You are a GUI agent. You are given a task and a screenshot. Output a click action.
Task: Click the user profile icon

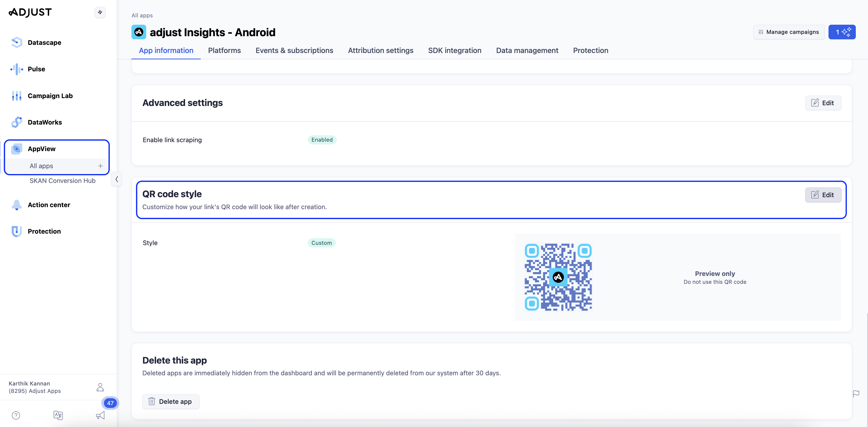click(100, 387)
